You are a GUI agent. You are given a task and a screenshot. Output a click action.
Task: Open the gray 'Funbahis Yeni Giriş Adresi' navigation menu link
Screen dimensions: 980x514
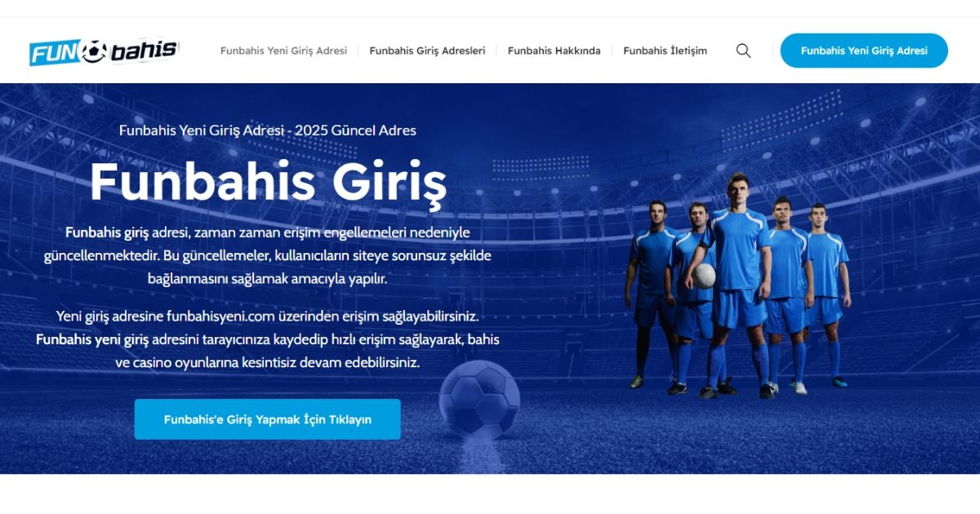pos(283,51)
